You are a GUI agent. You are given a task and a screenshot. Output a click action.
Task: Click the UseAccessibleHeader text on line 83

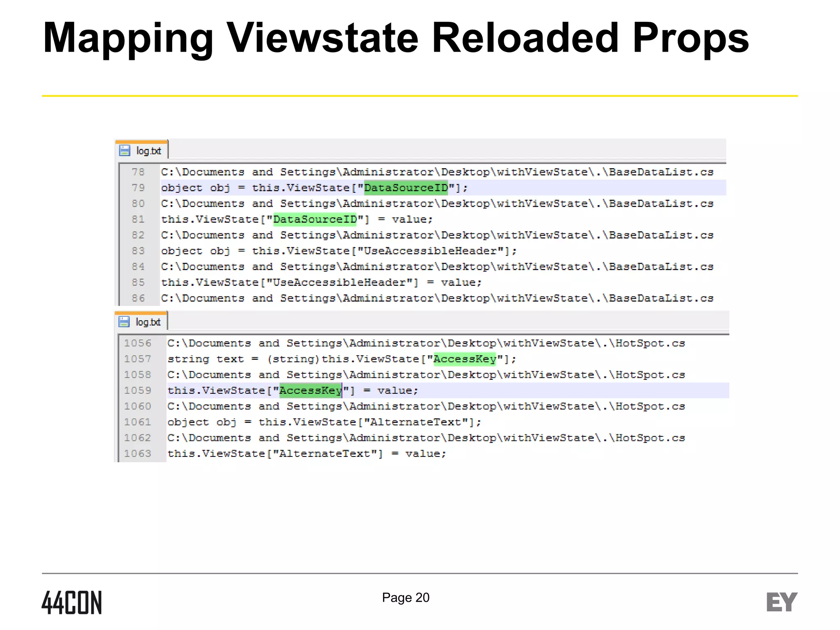click(x=431, y=251)
